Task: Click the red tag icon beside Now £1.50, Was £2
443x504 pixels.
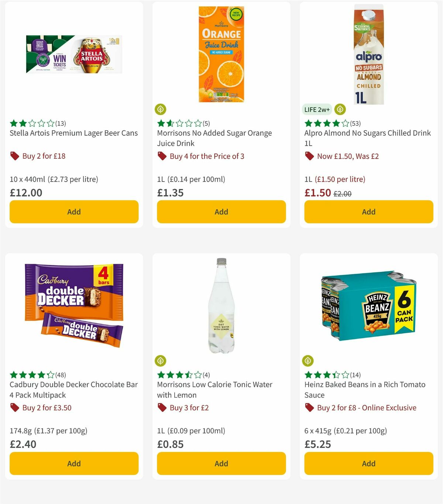Action: point(309,156)
